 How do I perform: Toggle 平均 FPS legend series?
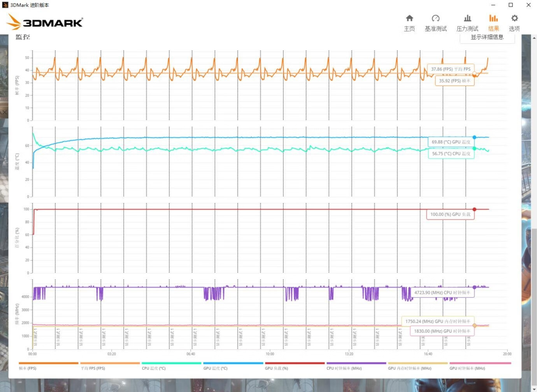[x=110, y=366]
